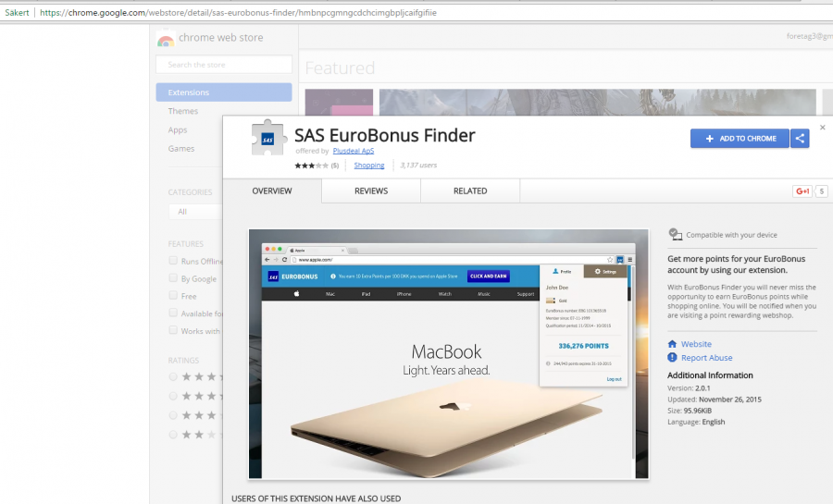Open the Plusdeal ApS developer link
This screenshot has width=833, height=504.
354,151
